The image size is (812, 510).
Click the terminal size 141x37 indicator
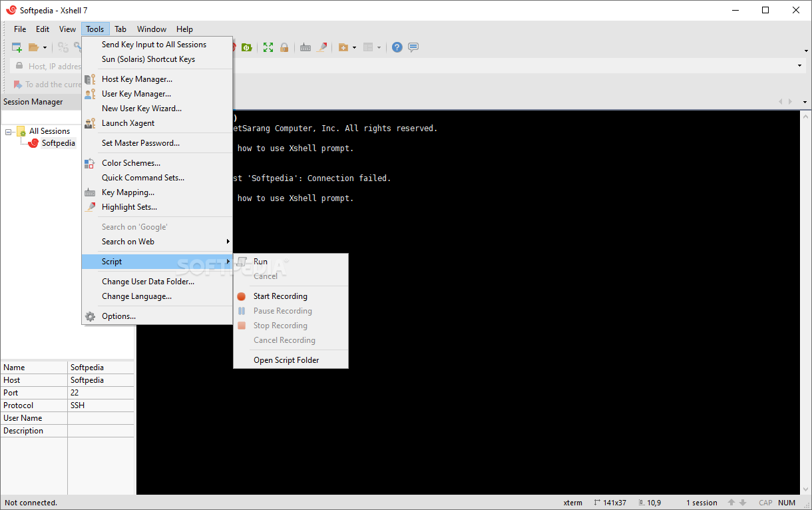[610, 503]
